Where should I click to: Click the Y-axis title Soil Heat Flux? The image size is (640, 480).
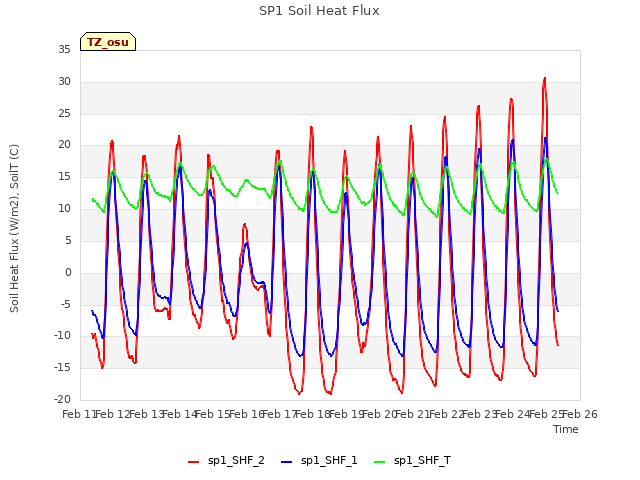point(14,228)
